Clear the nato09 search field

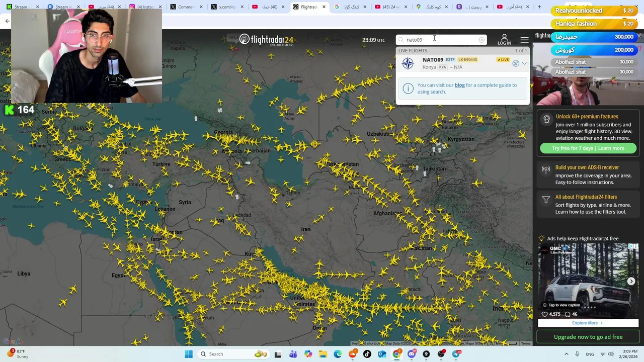click(x=481, y=40)
